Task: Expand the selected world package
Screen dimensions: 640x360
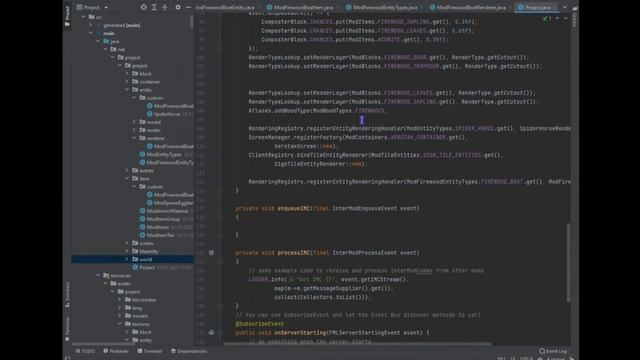Action: point(127,260)
